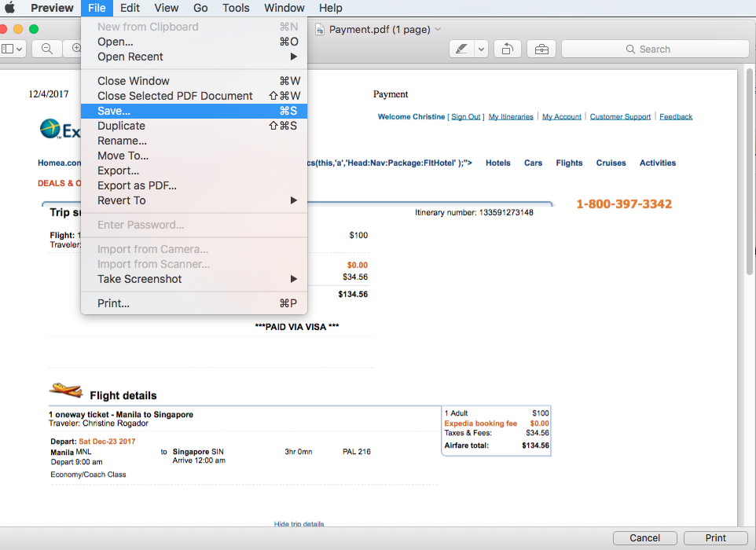Click the markup highlight pen icon
This screenshot has height=550, width=756.
click(x=461, y=49)
